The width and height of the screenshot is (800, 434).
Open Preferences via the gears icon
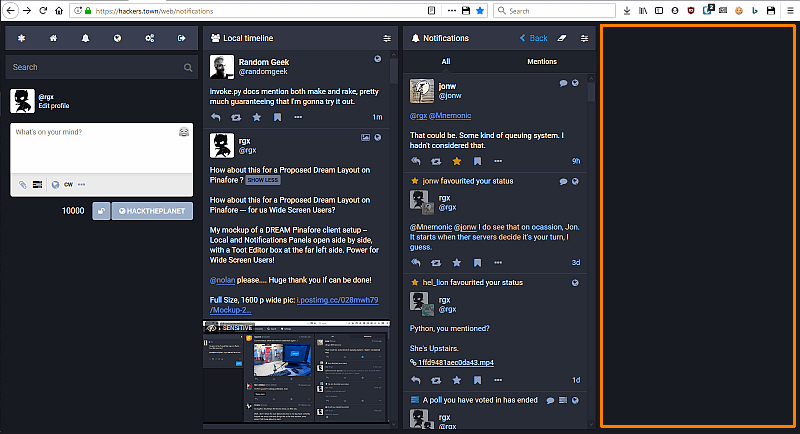tap(149, 38)
